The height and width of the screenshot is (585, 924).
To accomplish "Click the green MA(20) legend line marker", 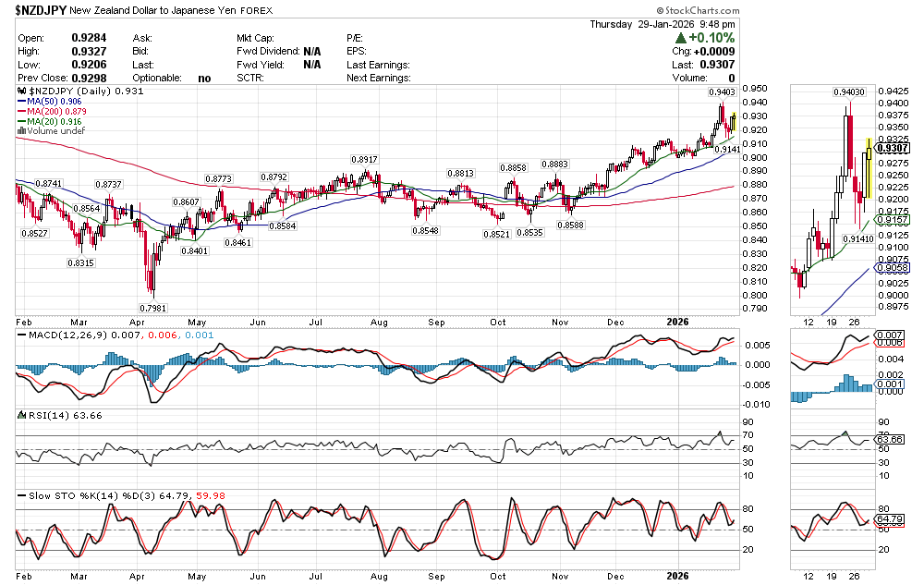I will tap(21, 122).
